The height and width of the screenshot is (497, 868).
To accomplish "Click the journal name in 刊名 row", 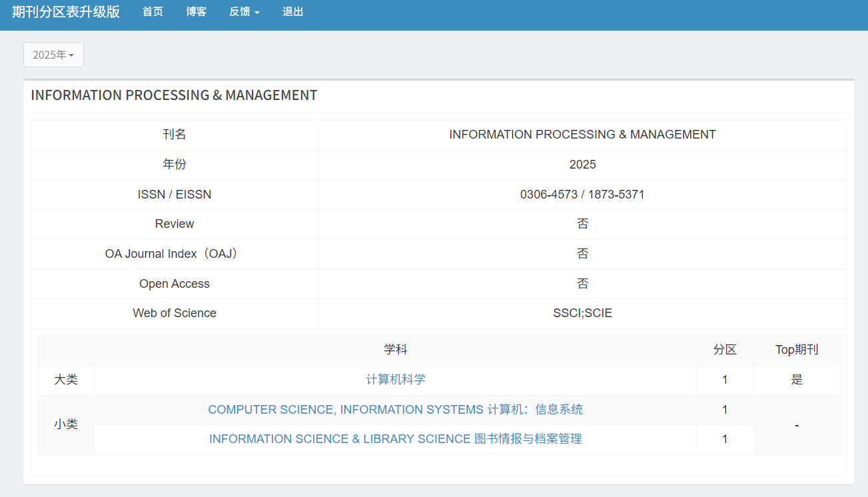I will [582, 135].
